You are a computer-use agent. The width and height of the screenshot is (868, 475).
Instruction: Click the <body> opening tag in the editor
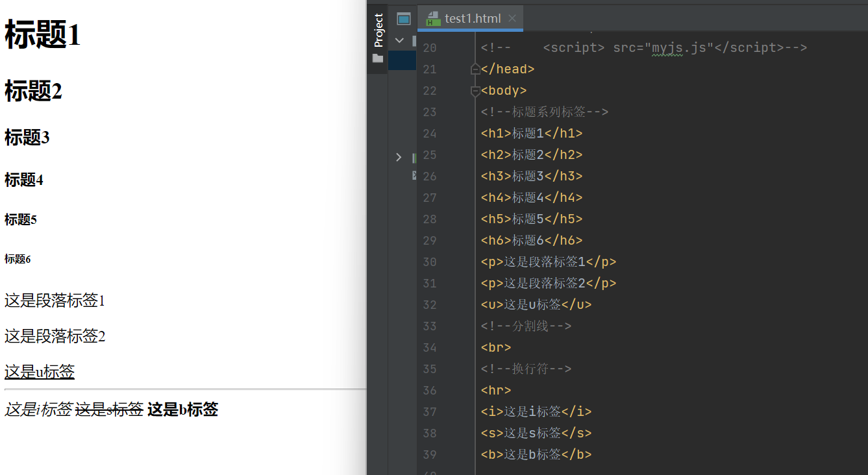point(504,91)
